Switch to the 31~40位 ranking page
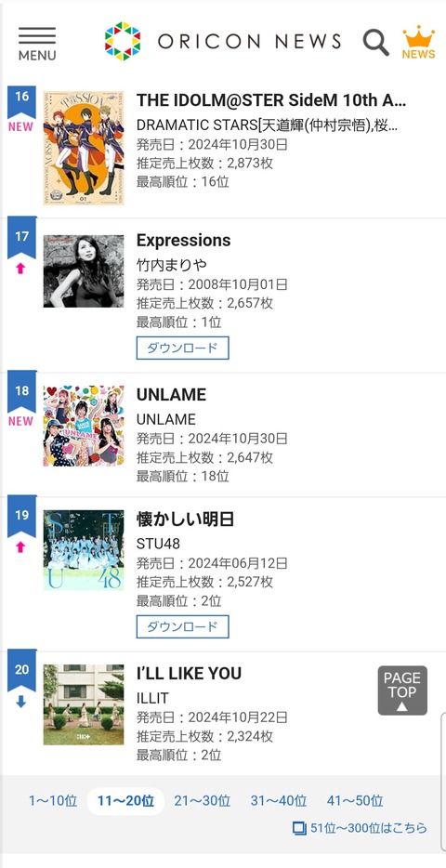Viewport: 446px width, 868px height. tap(279, 800)
